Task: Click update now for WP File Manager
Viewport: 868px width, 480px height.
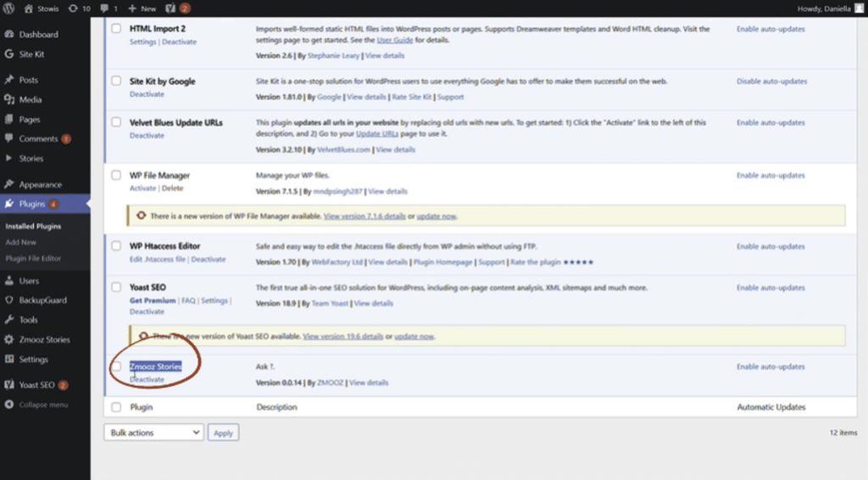Action: tap(437, 216)
